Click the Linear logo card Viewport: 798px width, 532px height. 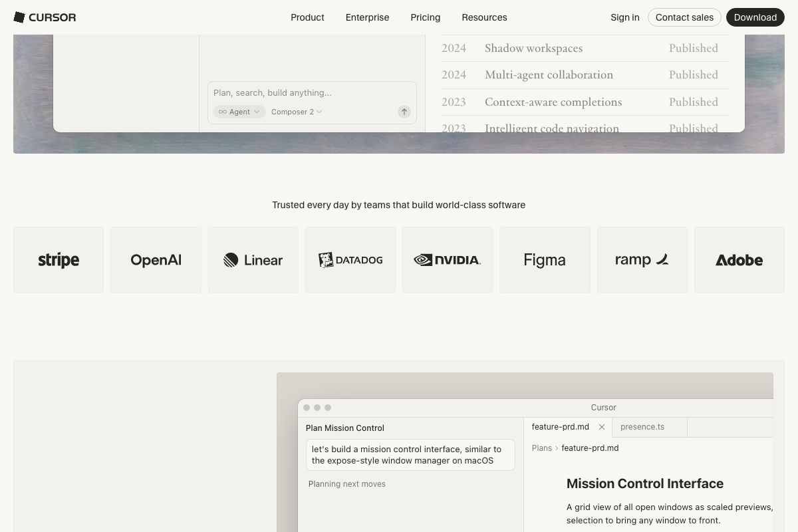coord(253,260)
